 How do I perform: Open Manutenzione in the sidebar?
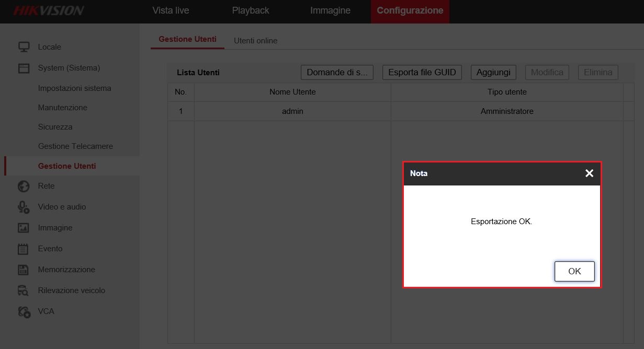[x=63, y=108]
